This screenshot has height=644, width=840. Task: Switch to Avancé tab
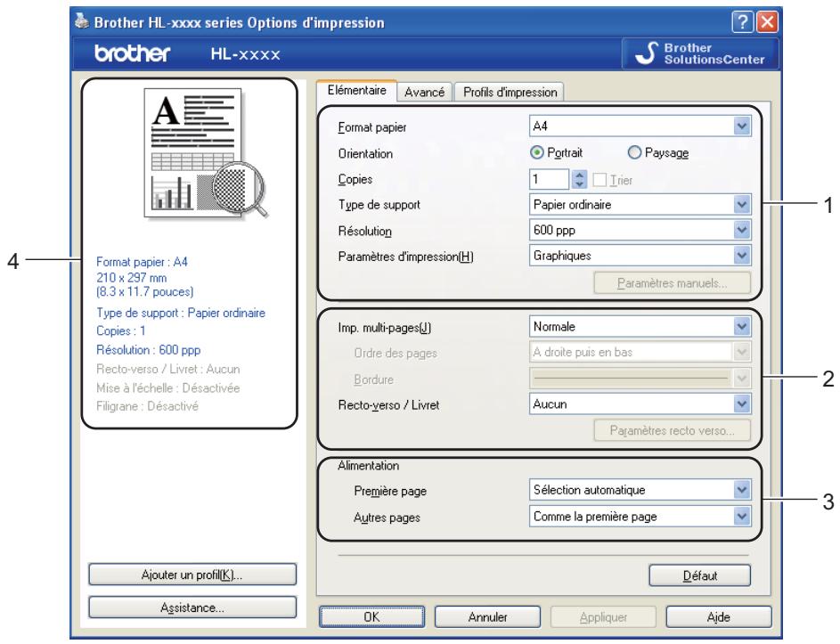pos(425,92)
